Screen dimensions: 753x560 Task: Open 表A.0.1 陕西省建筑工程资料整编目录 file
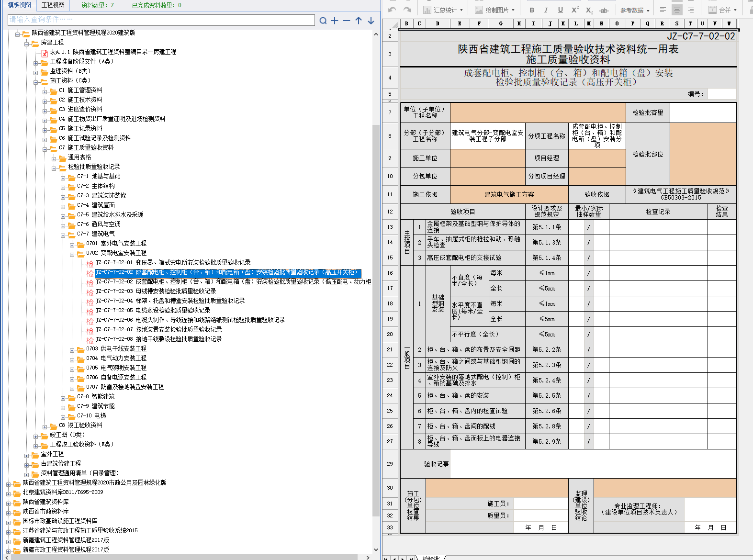(113, 52)
